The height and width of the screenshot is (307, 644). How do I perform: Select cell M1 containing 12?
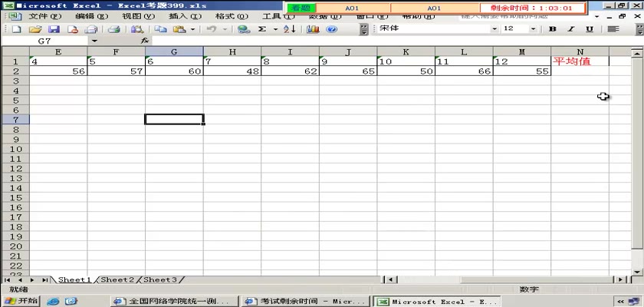tap(522, 61)
